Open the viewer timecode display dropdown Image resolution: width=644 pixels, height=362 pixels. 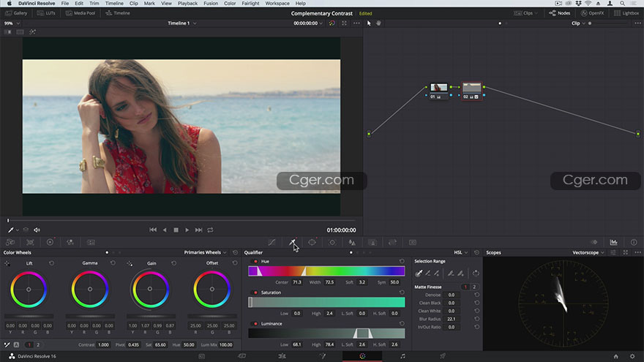coord(308,23)
